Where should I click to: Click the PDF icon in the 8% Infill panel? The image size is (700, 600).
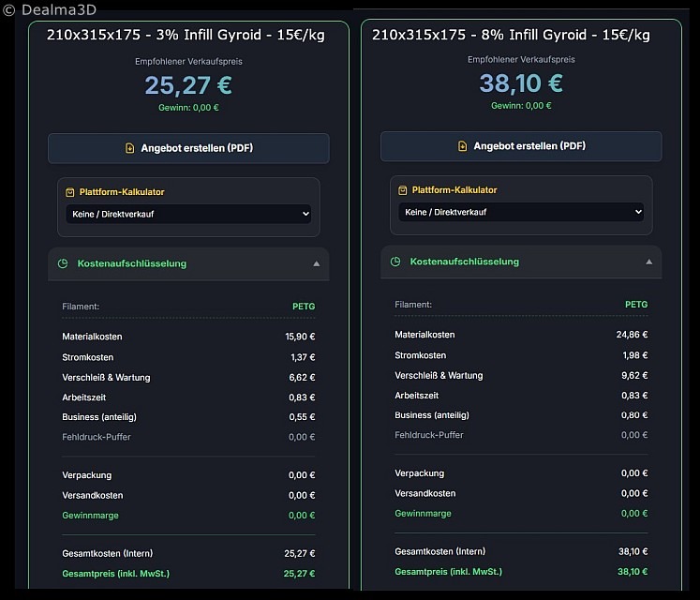pos(462,146)
